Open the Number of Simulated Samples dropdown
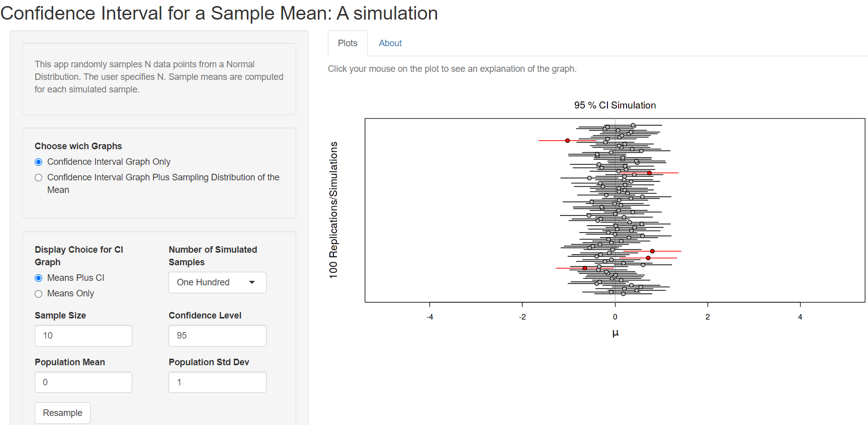 (217, 282)
